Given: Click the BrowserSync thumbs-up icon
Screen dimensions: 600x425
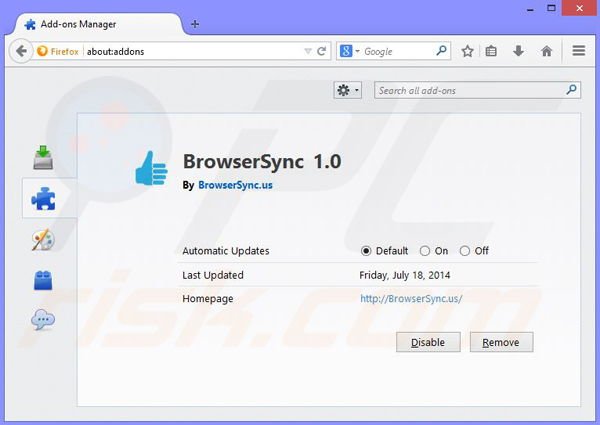Looking at the screenshot, I should pyautogui.click(x=151, y=168).
